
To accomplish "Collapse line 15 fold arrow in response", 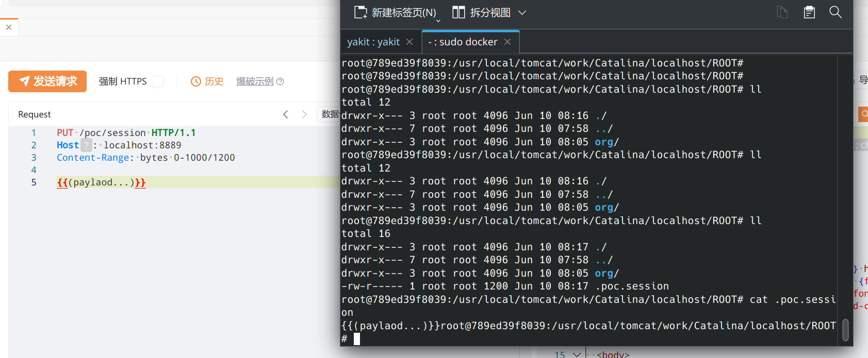I will point(577,354).
